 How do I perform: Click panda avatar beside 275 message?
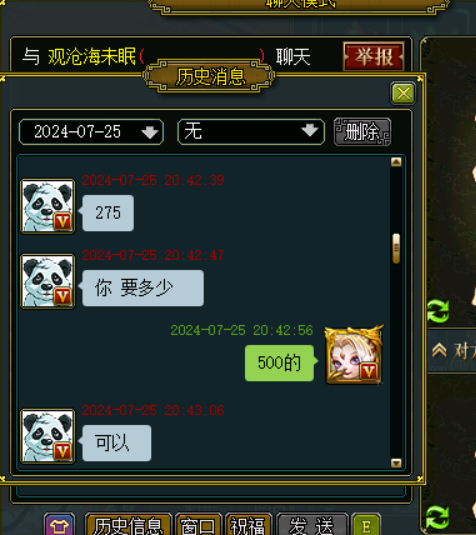point(47,206)
